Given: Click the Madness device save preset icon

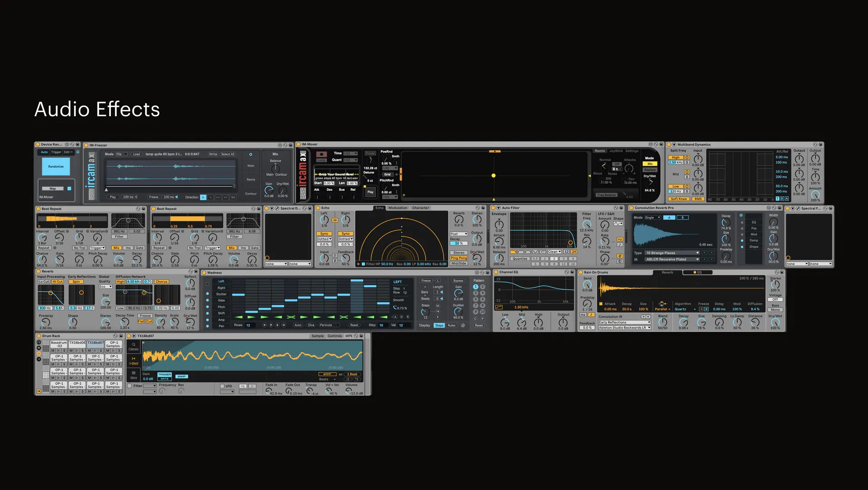Looking at the screenshot, I should [x=488, y=273].
